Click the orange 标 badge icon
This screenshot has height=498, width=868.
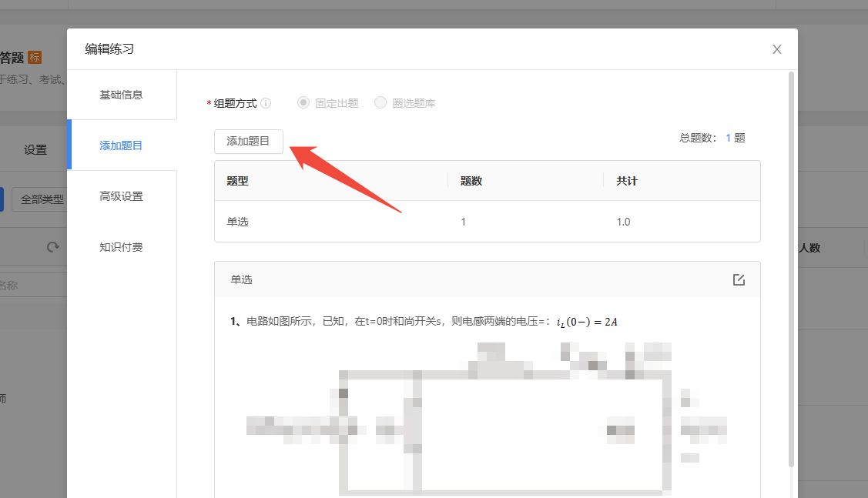point(34,57)
